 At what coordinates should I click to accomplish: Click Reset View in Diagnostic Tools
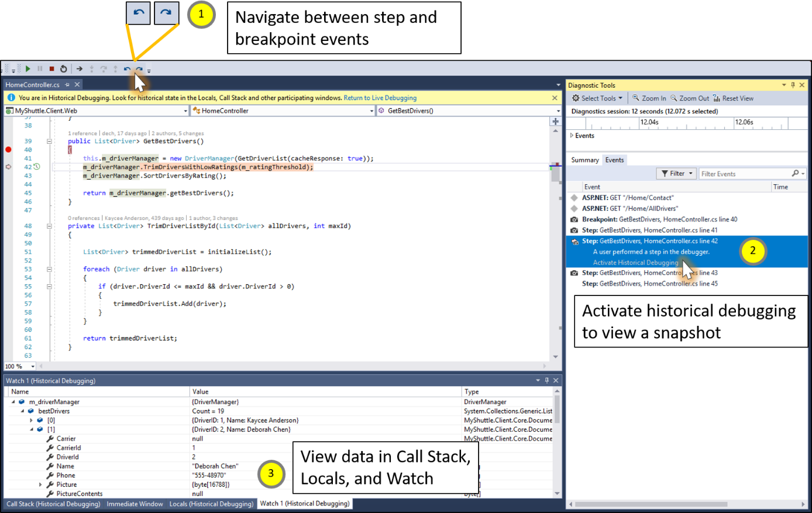733,98
